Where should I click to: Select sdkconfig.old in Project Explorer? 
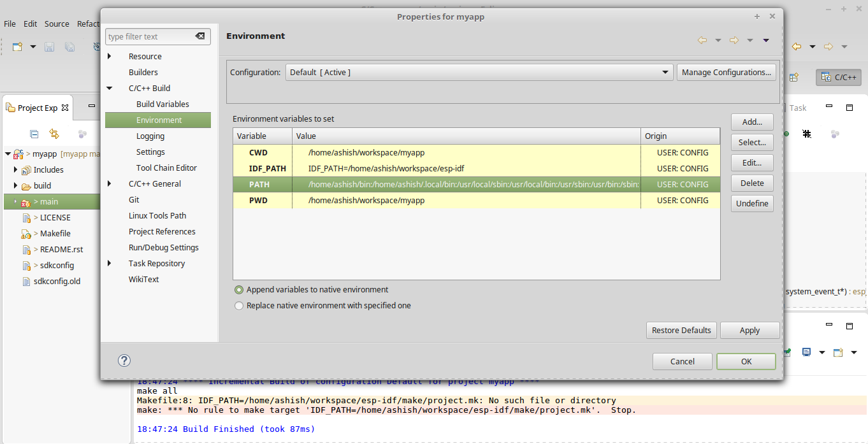(57, 281)
